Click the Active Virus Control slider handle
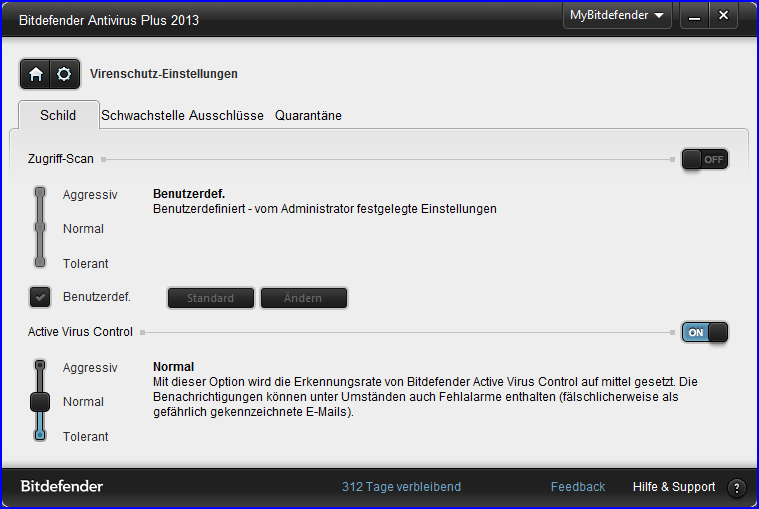Viewport: 759px width, 509px height. click(40, 402)
